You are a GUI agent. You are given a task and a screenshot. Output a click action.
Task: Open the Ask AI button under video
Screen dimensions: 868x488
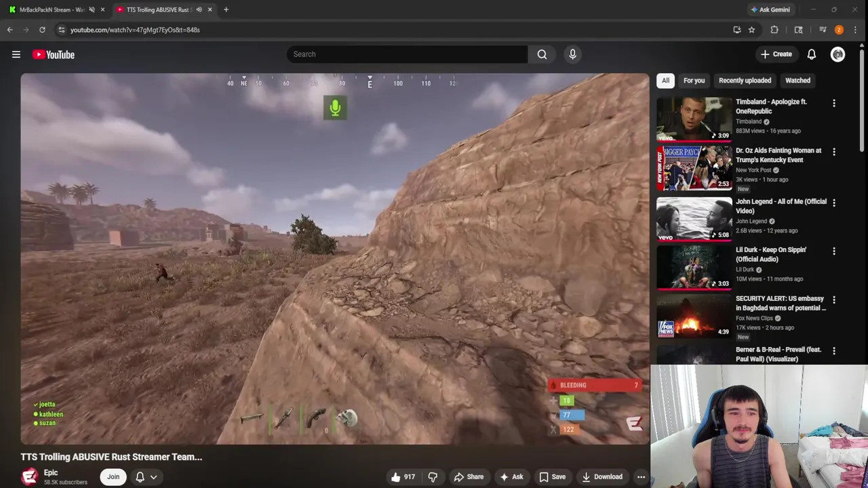(511, 476)
